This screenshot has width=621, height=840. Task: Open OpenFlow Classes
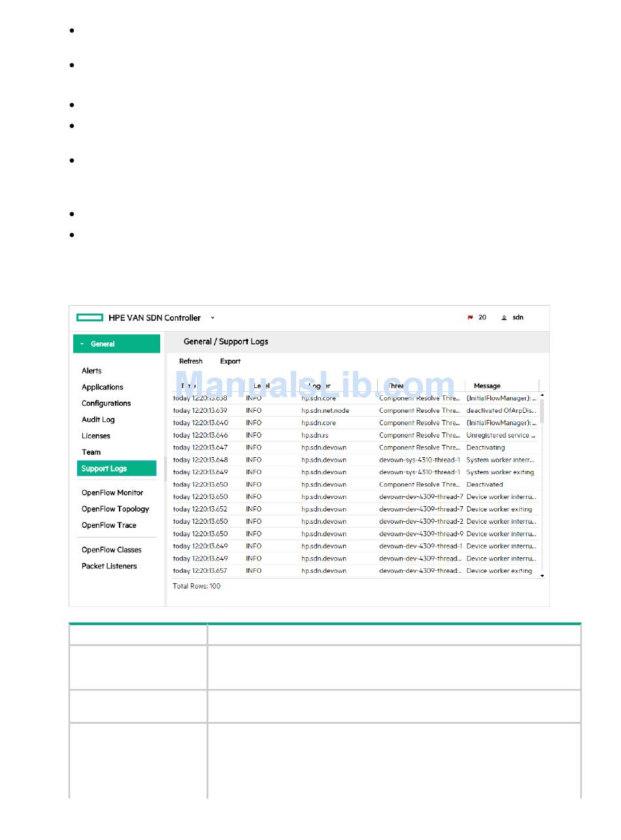coord(112,550)
